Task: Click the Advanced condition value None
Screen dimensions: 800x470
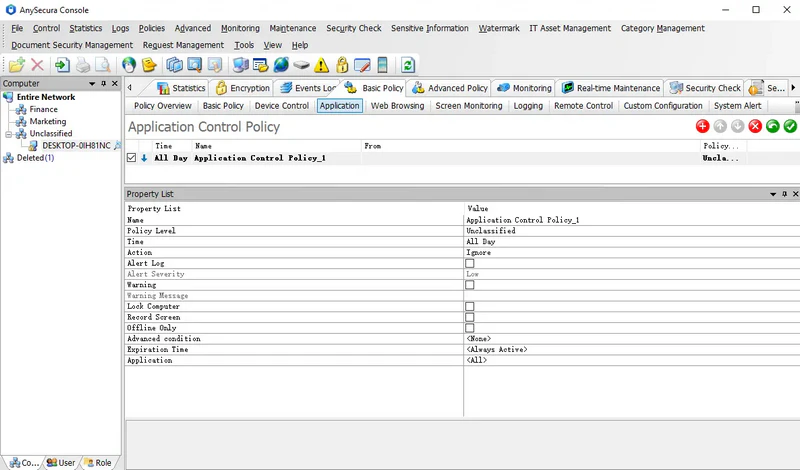Action: (479, 339)
